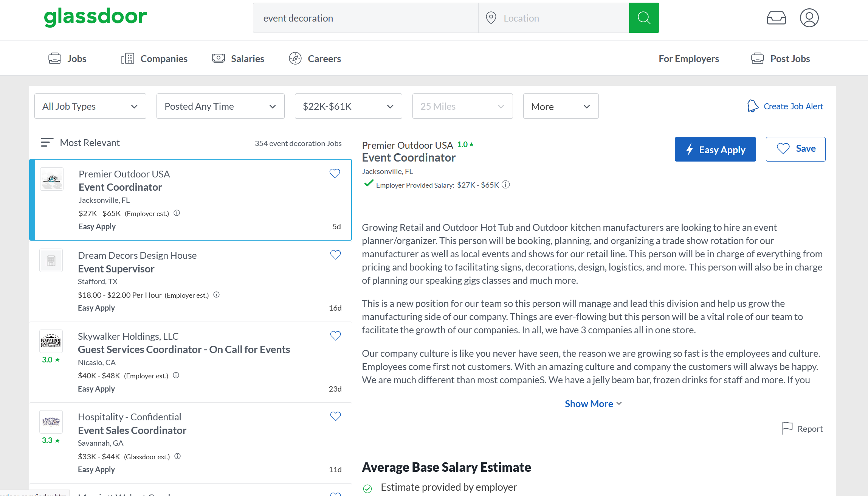Open the Post Jobs link
The image size is (868, 496).
pos(780,59)
